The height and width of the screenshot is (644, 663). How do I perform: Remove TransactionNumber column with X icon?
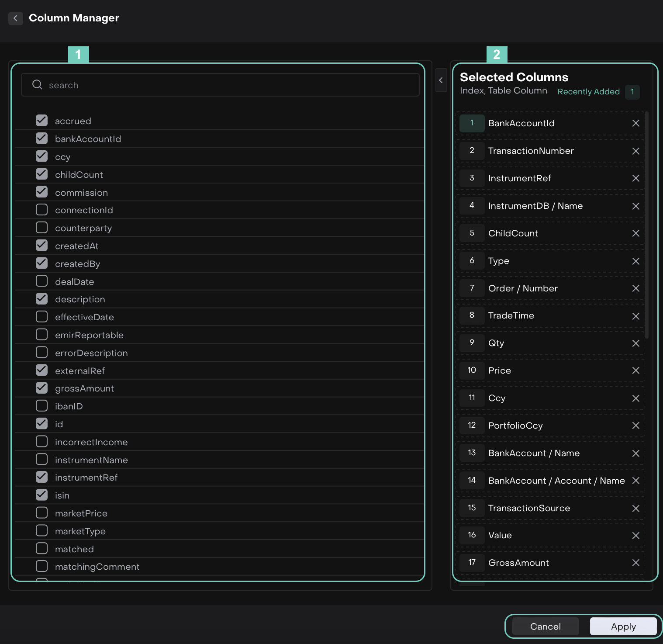[635, 151]
